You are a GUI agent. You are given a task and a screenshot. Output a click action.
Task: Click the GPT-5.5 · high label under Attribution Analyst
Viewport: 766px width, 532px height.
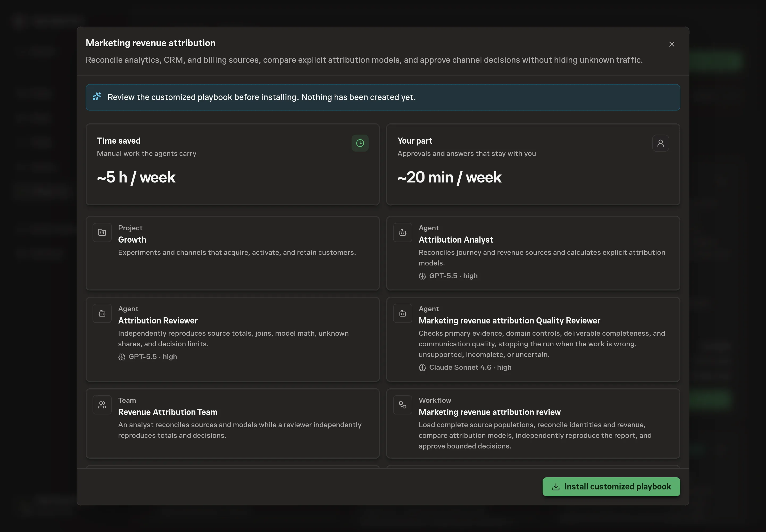(453, 276)
